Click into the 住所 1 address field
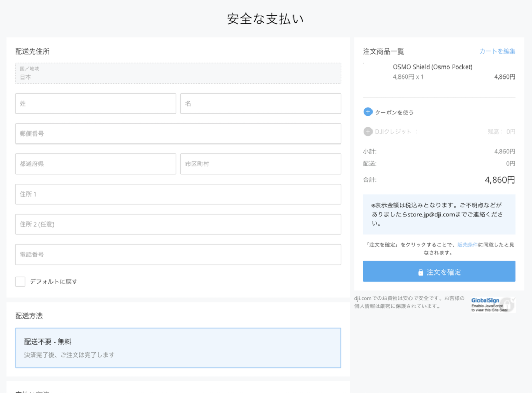The height and width of the screenshot is (393, 532). [178, 194]
